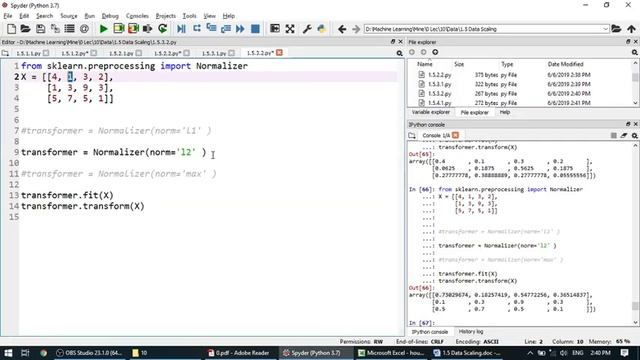Open file using the folder icon
Image resolution: width=640 pixels, height=360 pixels.
(x=26, y=29)
